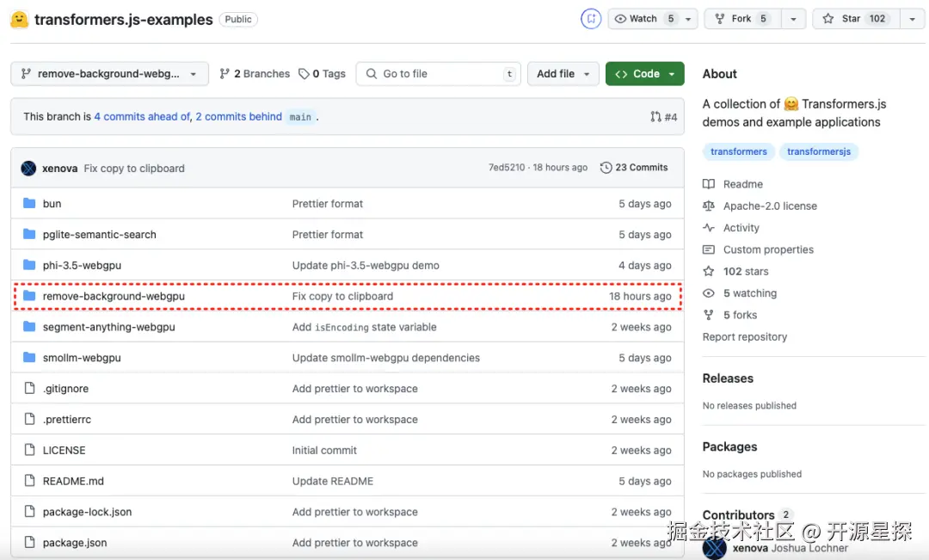This screenshot has height=560, width=929.
Task: Open commit hash 7ed5210
Action: point(507,167)
